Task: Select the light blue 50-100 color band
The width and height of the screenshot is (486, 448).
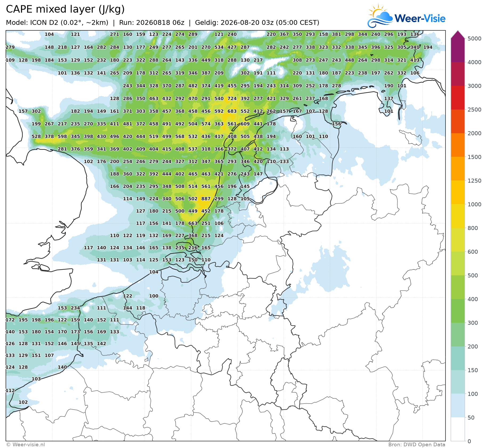Action: coord(458,406)
